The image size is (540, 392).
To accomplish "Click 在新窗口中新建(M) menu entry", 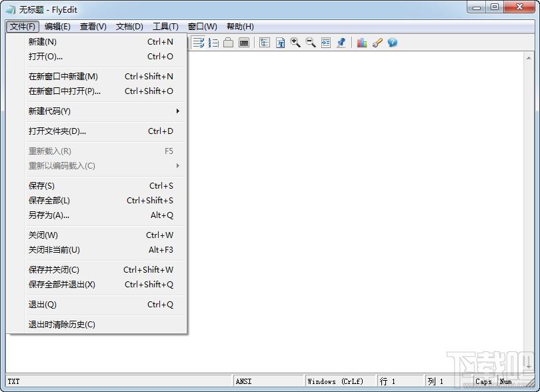I will (63, 77).
